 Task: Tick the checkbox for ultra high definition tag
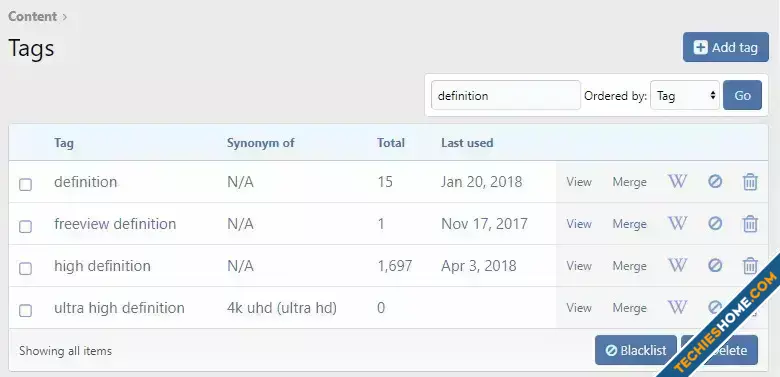click(x=25, y=311)
